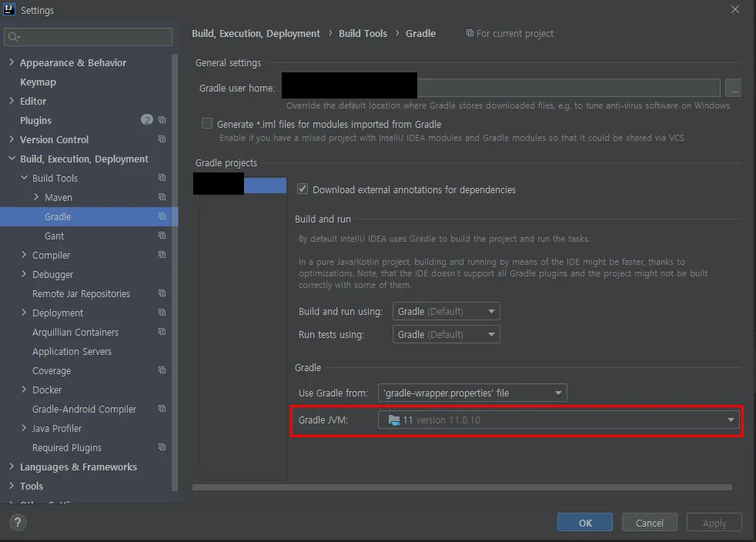Click the OK button
This screenshot has width=756, height=542.
585,522
